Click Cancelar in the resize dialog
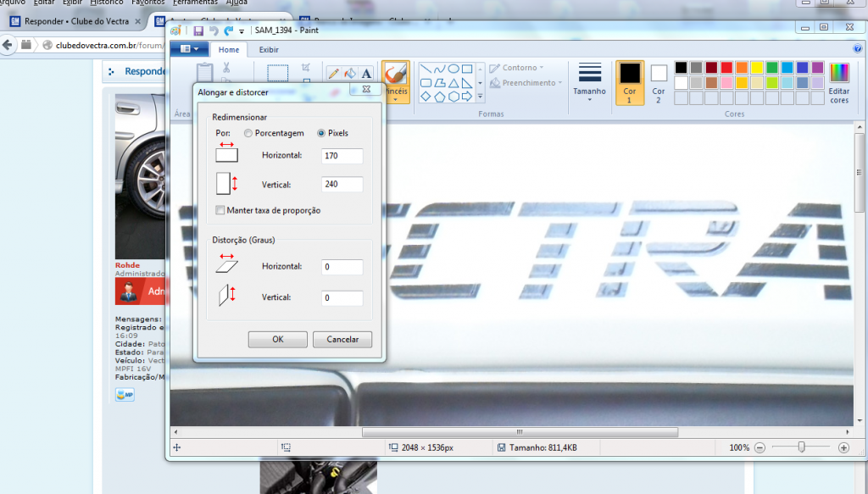Screen dimensions: 868x494 342,340
